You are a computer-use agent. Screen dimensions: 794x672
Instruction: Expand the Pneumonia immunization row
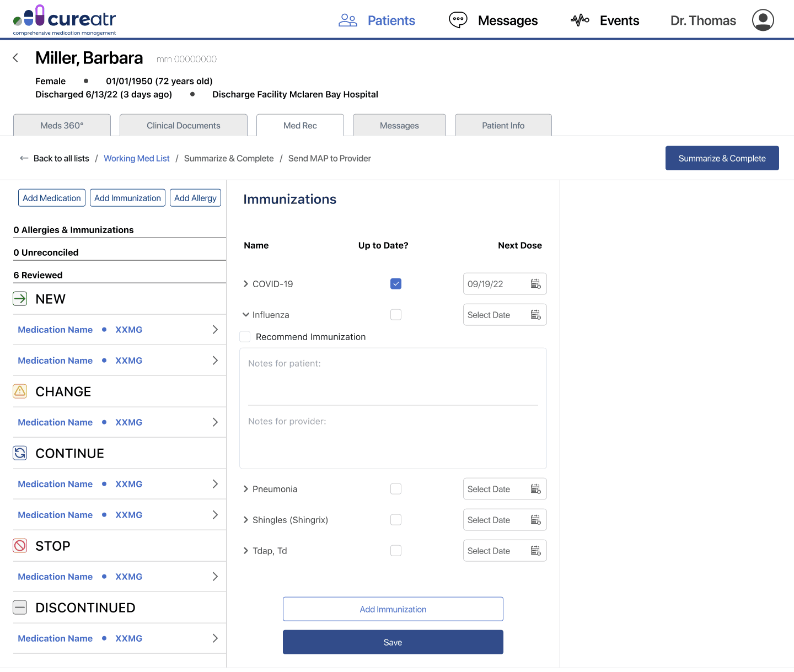click(246, 489)
